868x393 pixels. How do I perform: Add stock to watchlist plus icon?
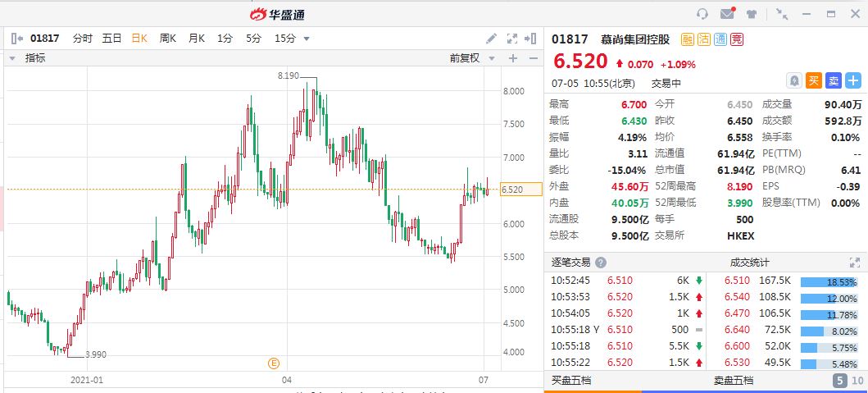853,80
